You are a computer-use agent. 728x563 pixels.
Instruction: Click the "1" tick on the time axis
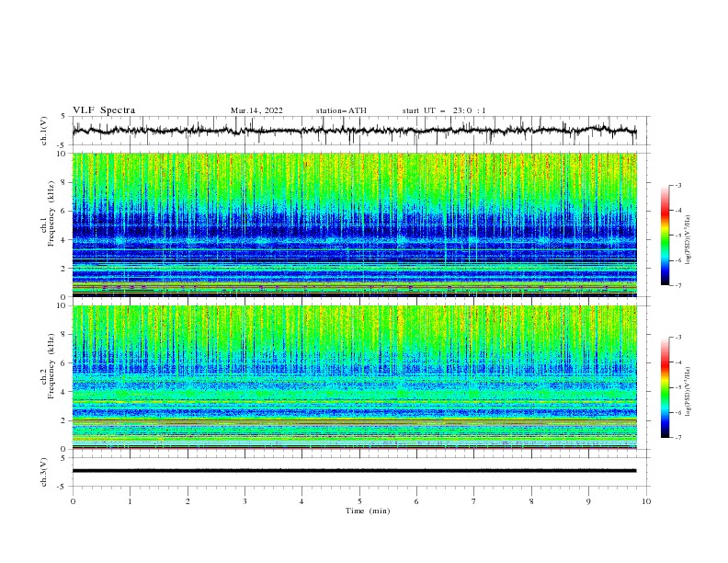(x=130, y=501)
